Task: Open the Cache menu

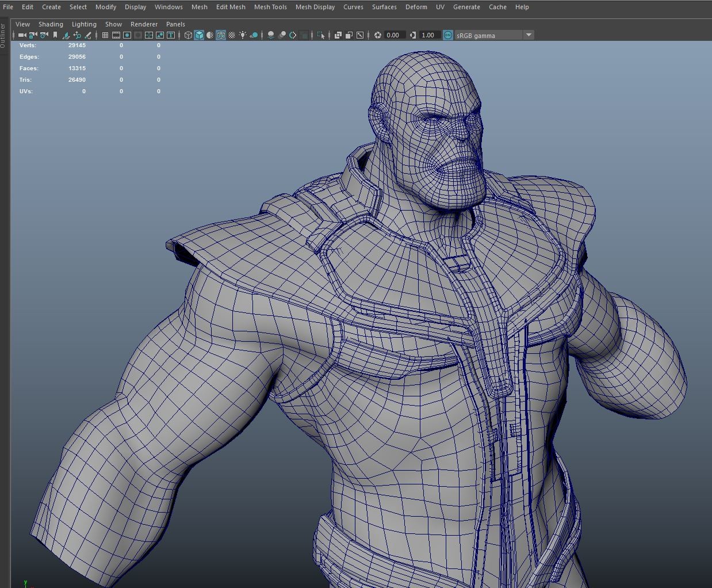Action: pyautogui.click(x=497, y=7)
